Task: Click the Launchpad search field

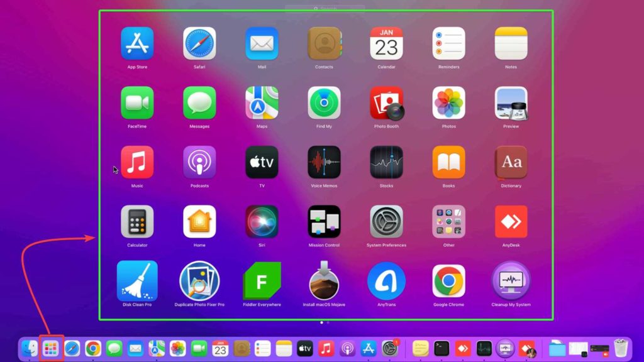Action: pyautogui.click(x=325, y=8)
